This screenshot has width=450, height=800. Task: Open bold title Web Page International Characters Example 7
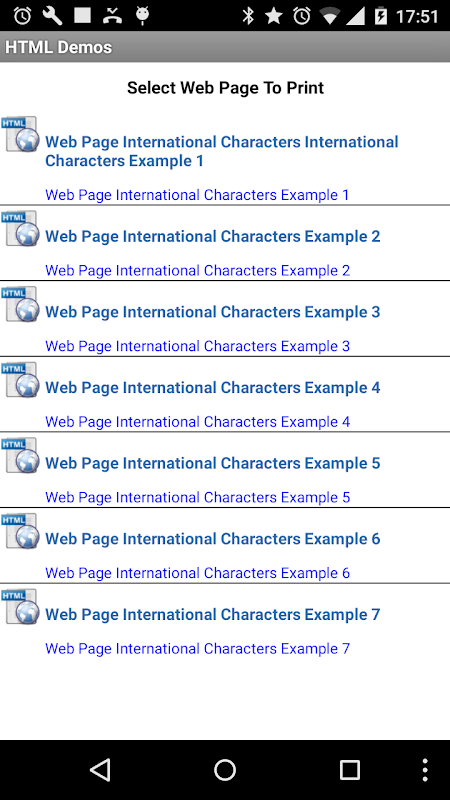[213, 614]
